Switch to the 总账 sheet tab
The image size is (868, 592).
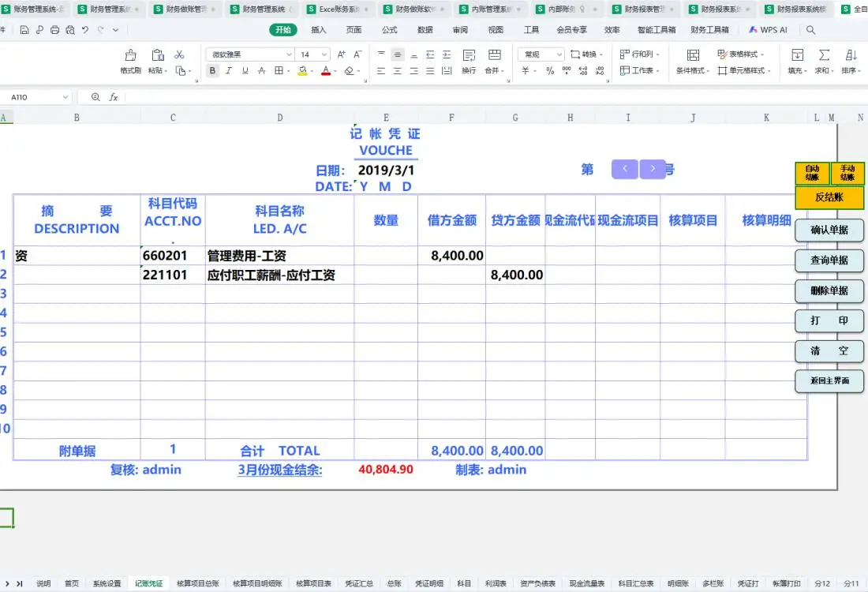point(394,584)
